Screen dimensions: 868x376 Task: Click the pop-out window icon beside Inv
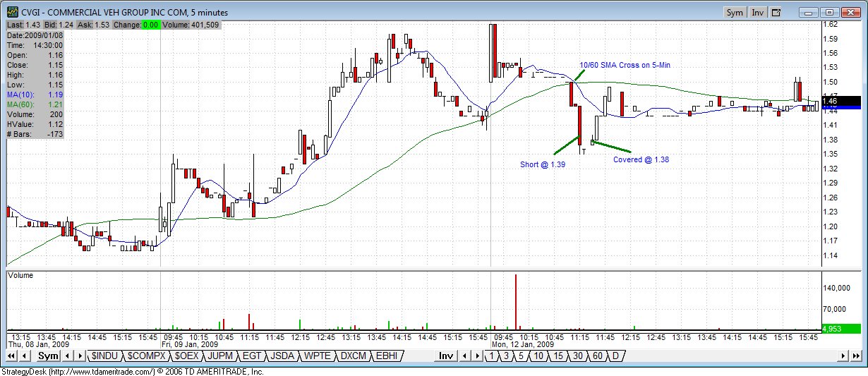[776, 12]
